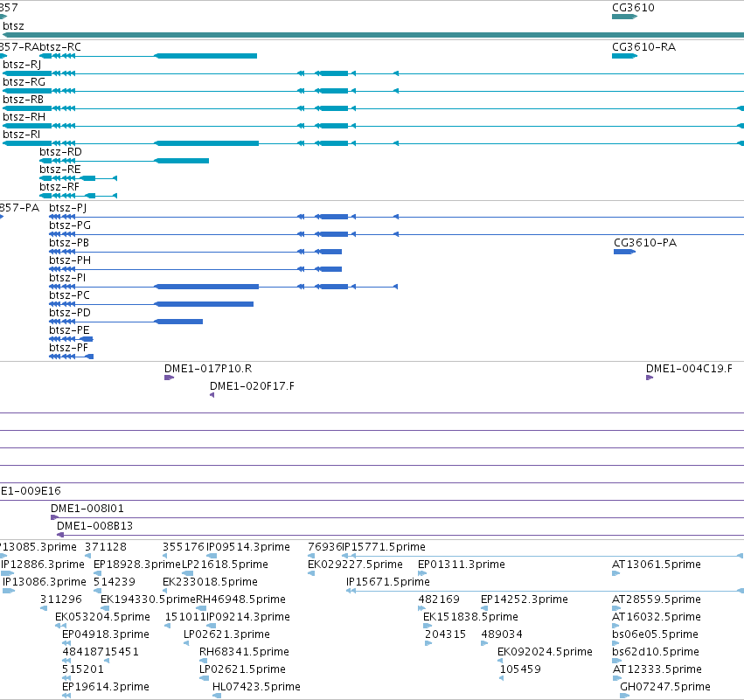Click the 311296 EST label
This screenshot has width=744, height=700.
coord(60,600)
